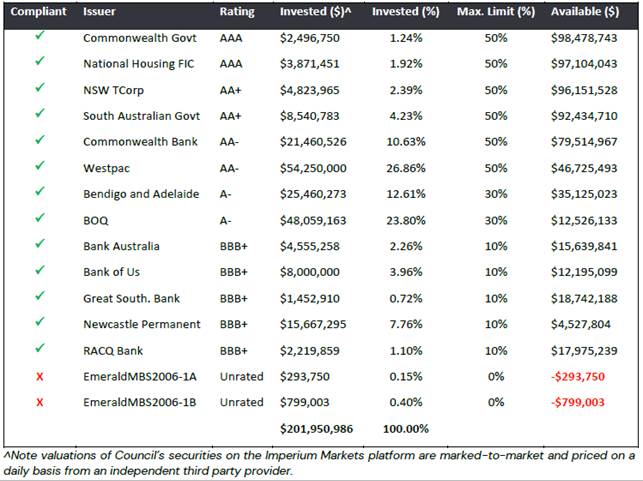Screen dimensions: 643x481
Task: Click the Rating column header
Action: [x=237, y=12]
